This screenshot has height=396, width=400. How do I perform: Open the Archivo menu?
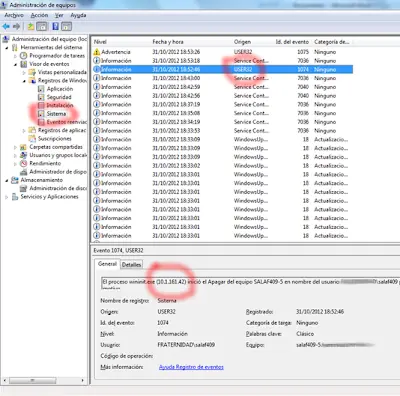pos(14,15)
